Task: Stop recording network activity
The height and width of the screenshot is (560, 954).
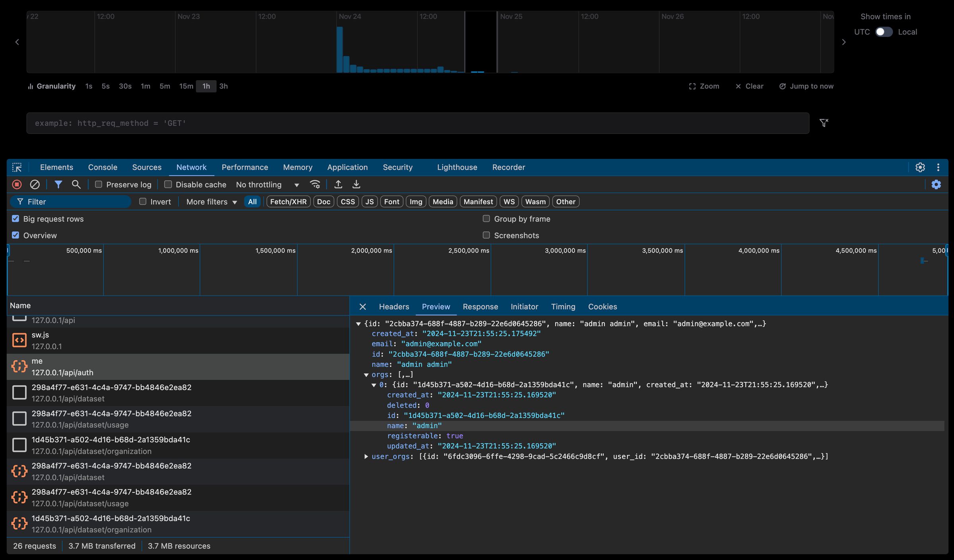Action: (x=17, y=184)
